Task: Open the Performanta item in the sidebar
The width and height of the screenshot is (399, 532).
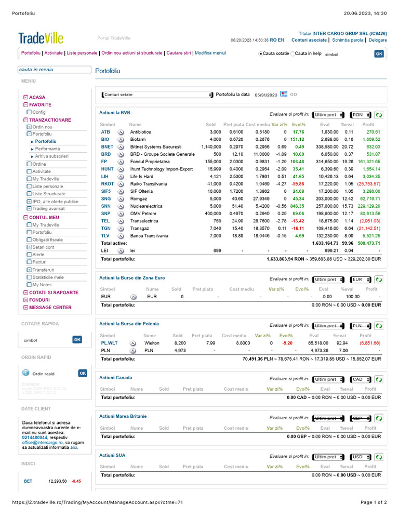Action: tap(47, 149)
